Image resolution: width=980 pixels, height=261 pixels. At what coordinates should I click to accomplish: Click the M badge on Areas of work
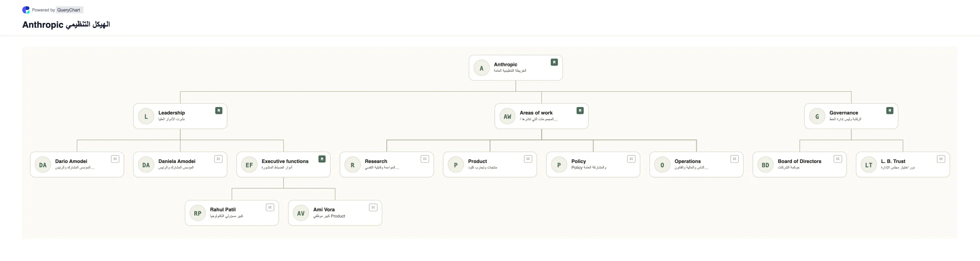point(580,110)
